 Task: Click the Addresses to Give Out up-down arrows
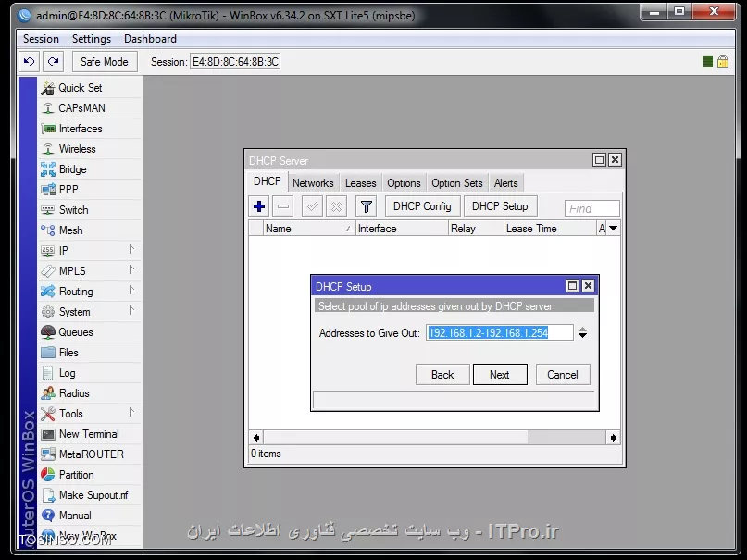click(582, 332)
